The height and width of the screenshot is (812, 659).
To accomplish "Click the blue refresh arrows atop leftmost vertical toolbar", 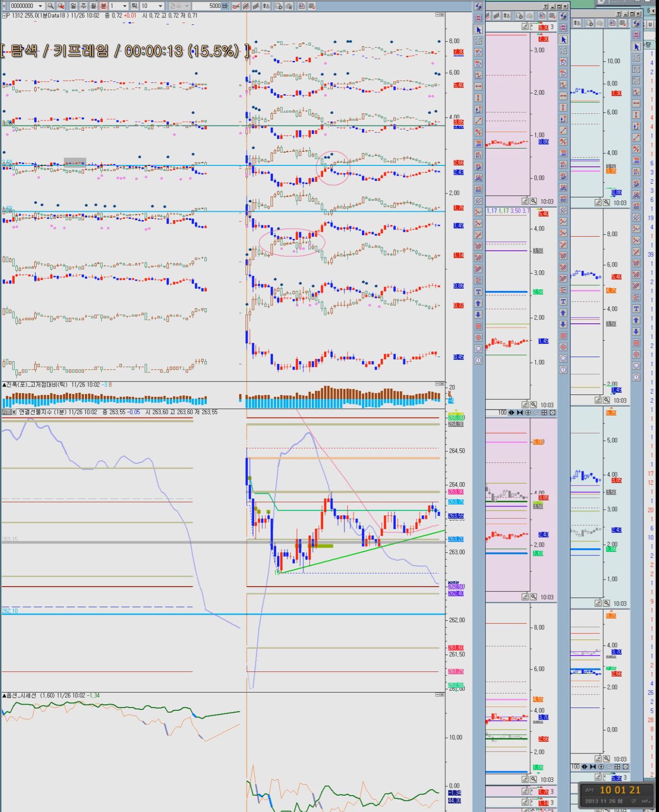I will [479, 7].
